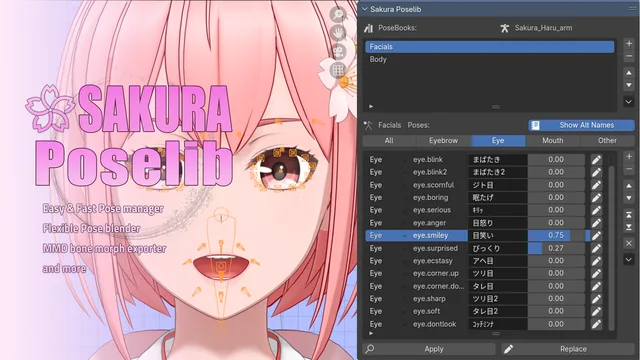
Task: Expand poses list filter triangle
Action: 371,333
